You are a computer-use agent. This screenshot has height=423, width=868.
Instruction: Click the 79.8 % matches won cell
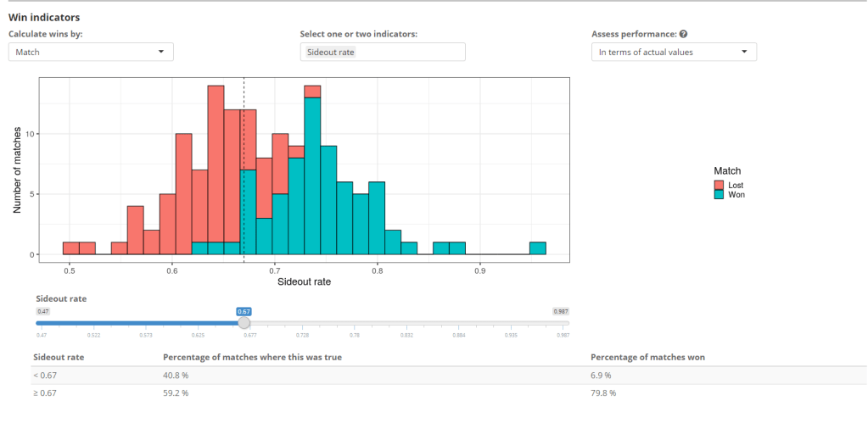coord(603,393)
